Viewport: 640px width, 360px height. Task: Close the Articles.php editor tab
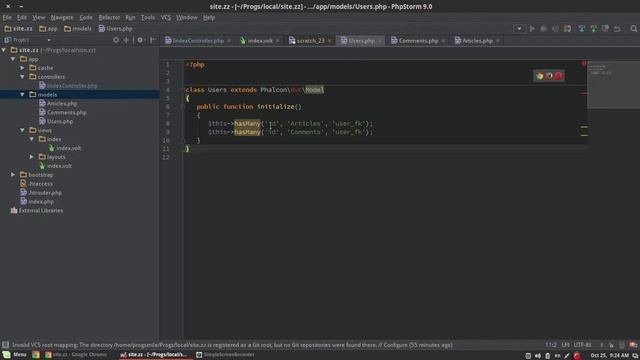coord(498,41)
